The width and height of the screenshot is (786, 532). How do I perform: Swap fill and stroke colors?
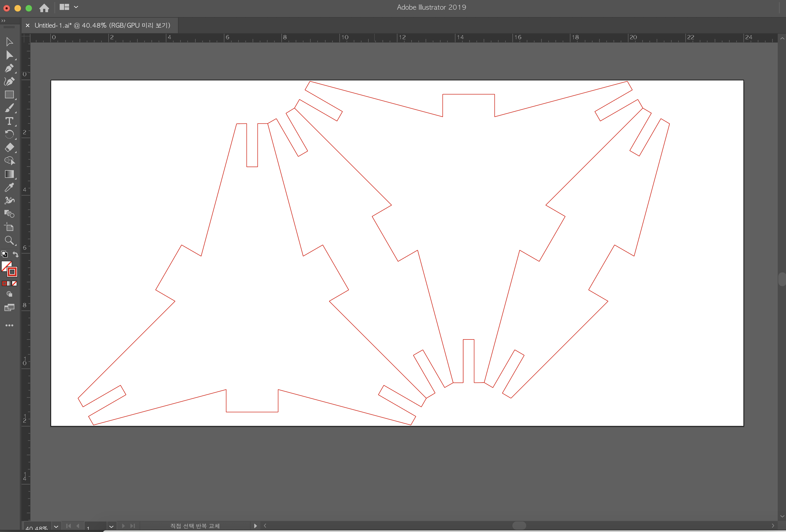click(x=15, y=254)
